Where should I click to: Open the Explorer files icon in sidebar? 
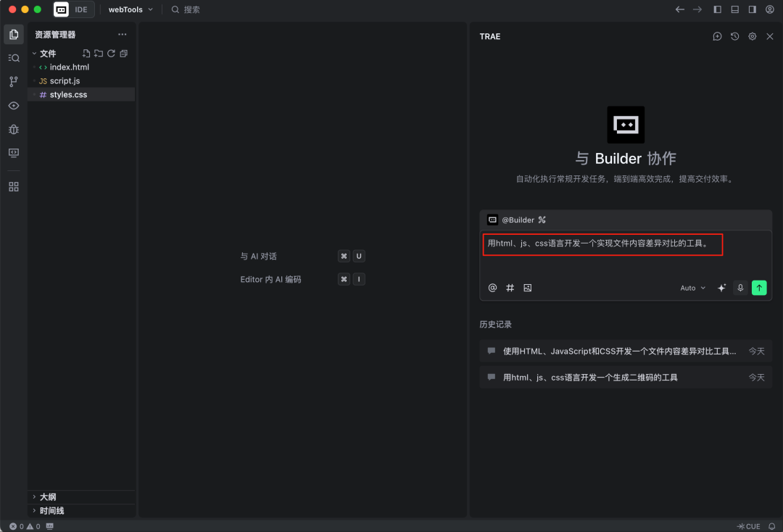14,35
